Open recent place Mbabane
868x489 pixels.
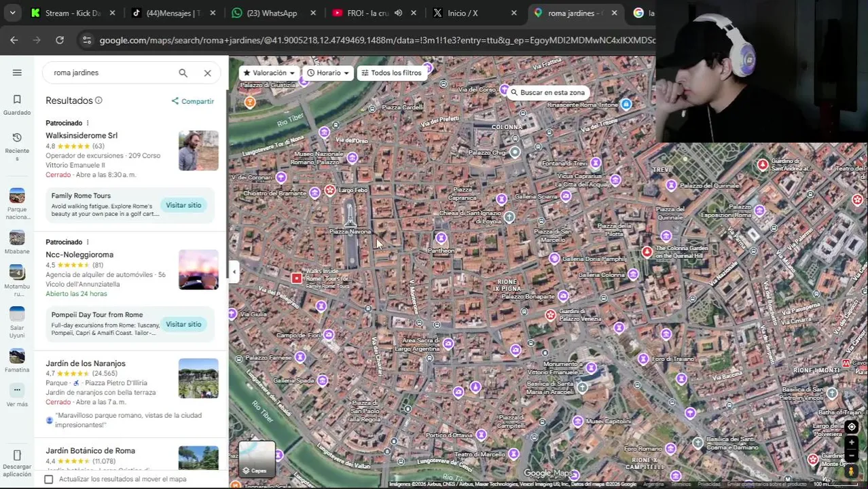coord(17,238)
